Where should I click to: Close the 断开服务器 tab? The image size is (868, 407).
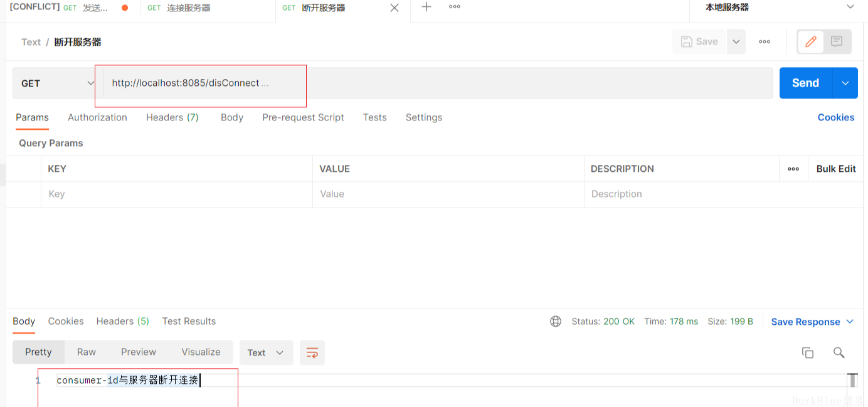tap(394, 8)
